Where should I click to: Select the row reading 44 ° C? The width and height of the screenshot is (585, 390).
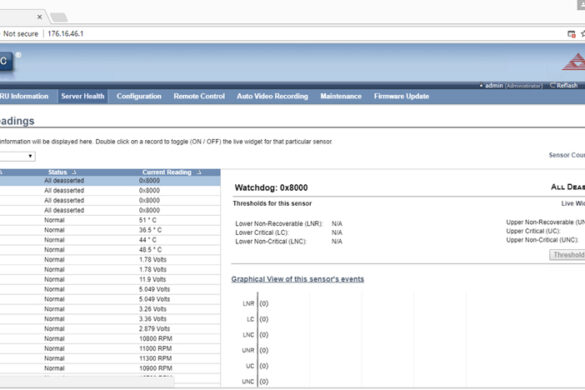110,240
